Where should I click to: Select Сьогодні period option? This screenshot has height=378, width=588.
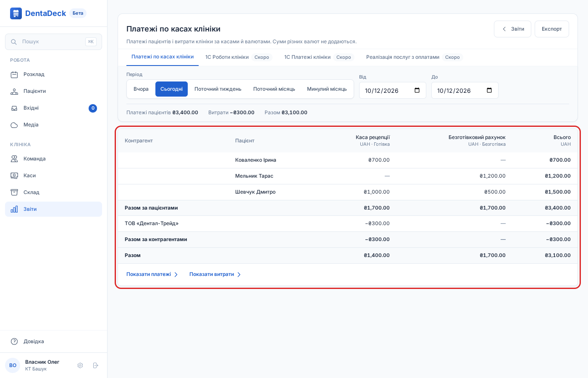click(x=171, y=89)
